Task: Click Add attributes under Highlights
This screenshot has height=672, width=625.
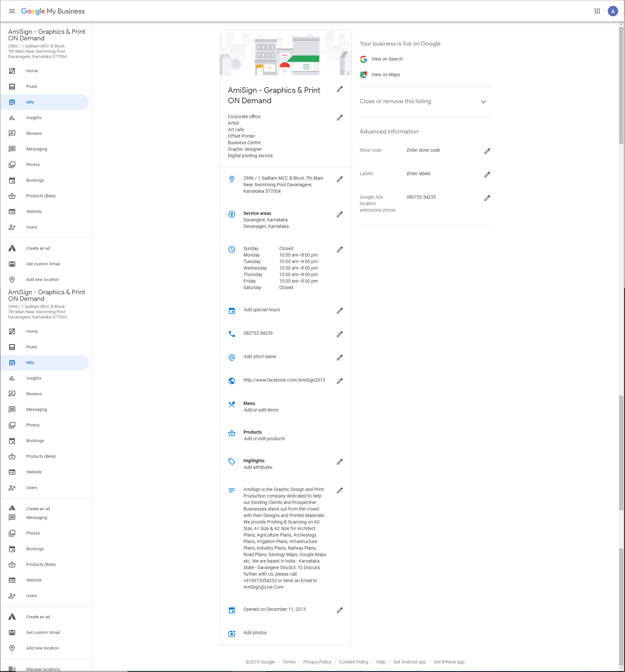Action: [x=258, y=468]
